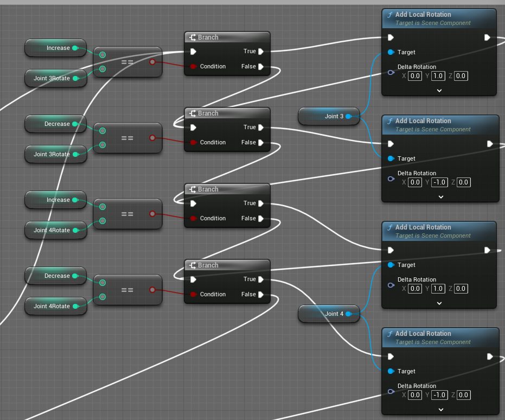
Task: Click the Y field showing -1.0 in the bottom Delta Rotation
Action: (x=439, y=395)
